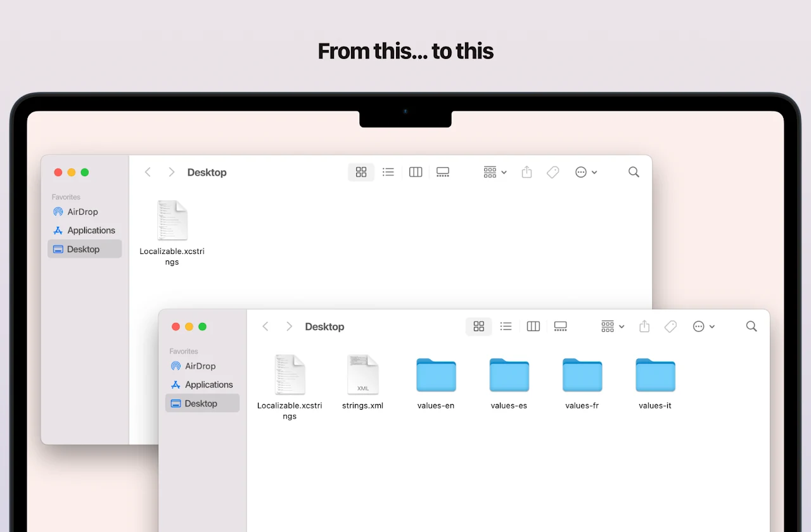The width and height of the screenshot is (811, 532).
Task: Select the values-it folder
Action: coord(655,383)
